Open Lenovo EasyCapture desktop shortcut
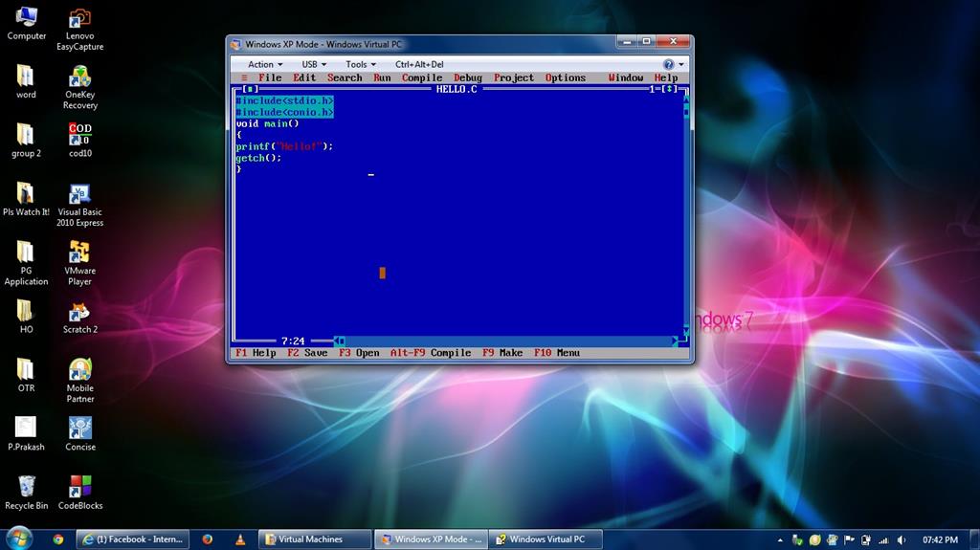The width and height of the screenshot is (980, 550). coord(80,29)
